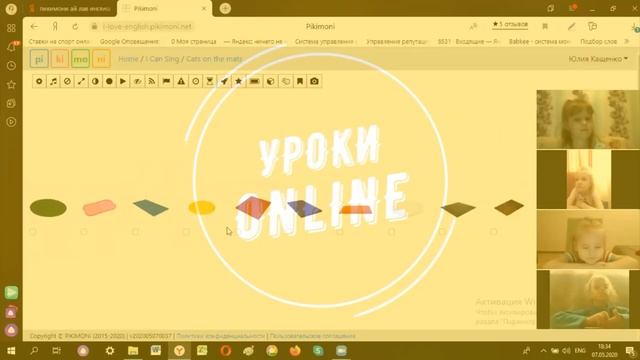Toggle the crossed-out eye visibility icon
The width and height of the screenshot is (640, 360).
click(x=138, y=81)
